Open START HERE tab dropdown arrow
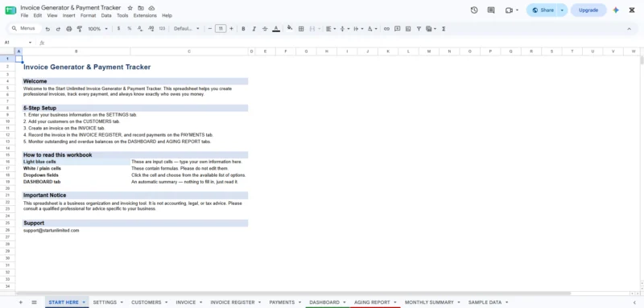The height and width of the screenshot is (308, 644). (84, 302)
